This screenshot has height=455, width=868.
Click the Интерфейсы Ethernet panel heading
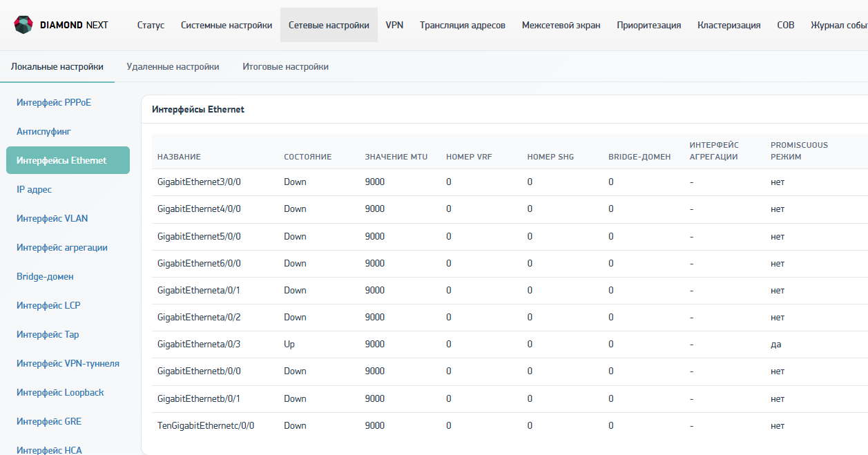[198, 109]
